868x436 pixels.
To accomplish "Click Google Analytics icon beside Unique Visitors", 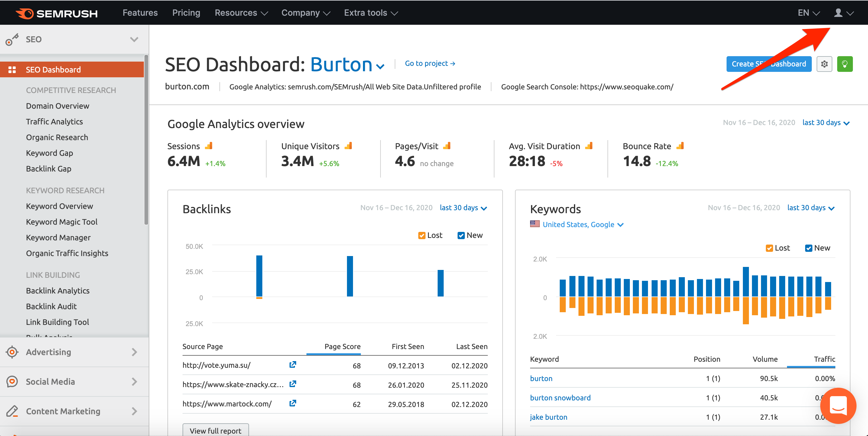I will [348, 146].
